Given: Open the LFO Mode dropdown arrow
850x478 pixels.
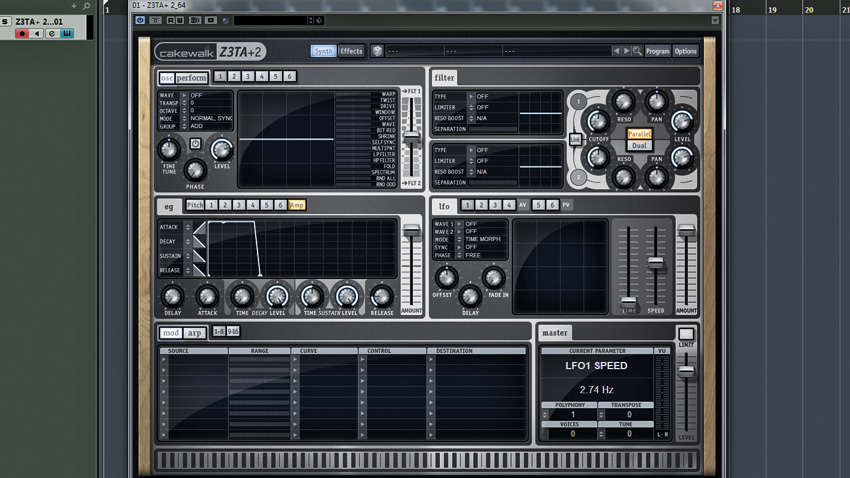Looking at the screenshot, I should click(459, 239).
